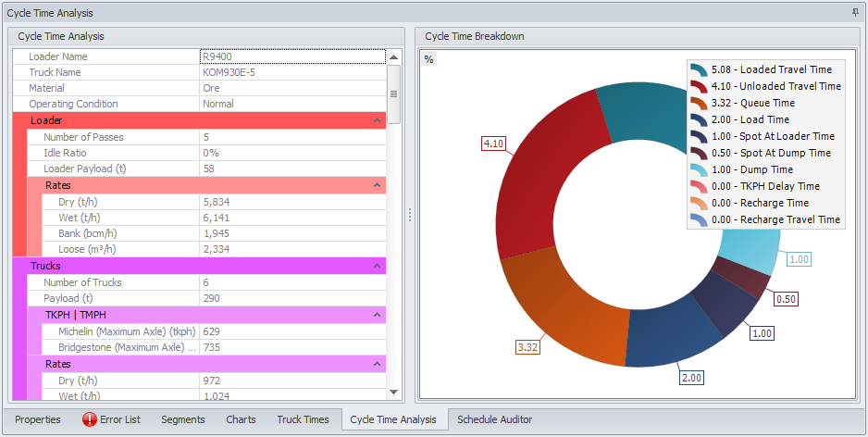Select the Loader Name value field R9400

pos(291,56)
